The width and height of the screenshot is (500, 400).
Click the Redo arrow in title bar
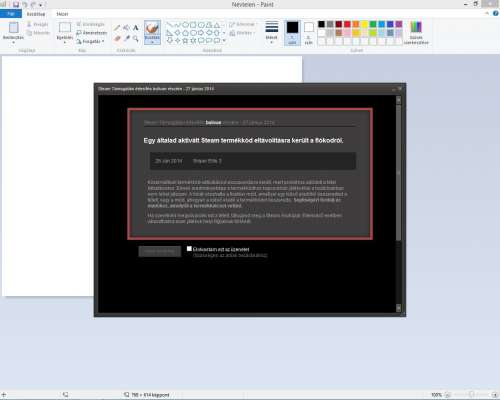click(x=33, y=5)
